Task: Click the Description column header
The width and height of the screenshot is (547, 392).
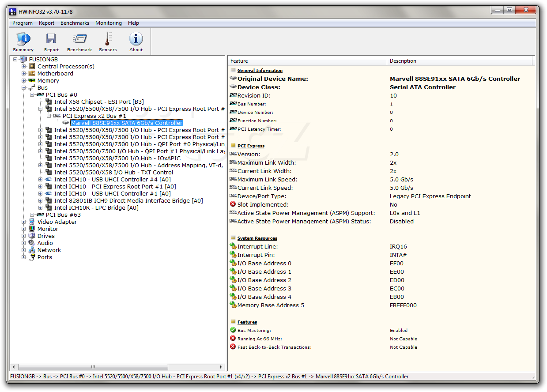Action: [460, 61]
